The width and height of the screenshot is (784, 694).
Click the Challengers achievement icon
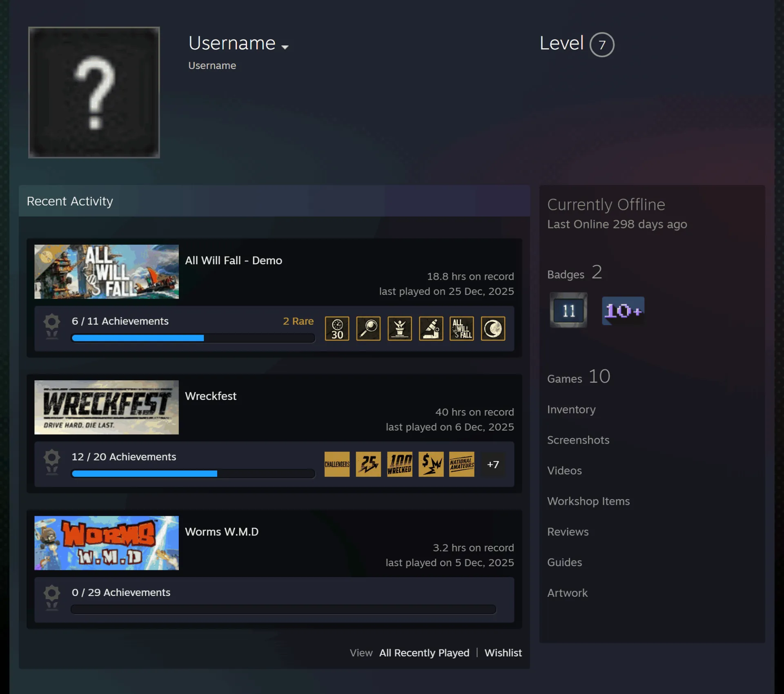(337, 464)
